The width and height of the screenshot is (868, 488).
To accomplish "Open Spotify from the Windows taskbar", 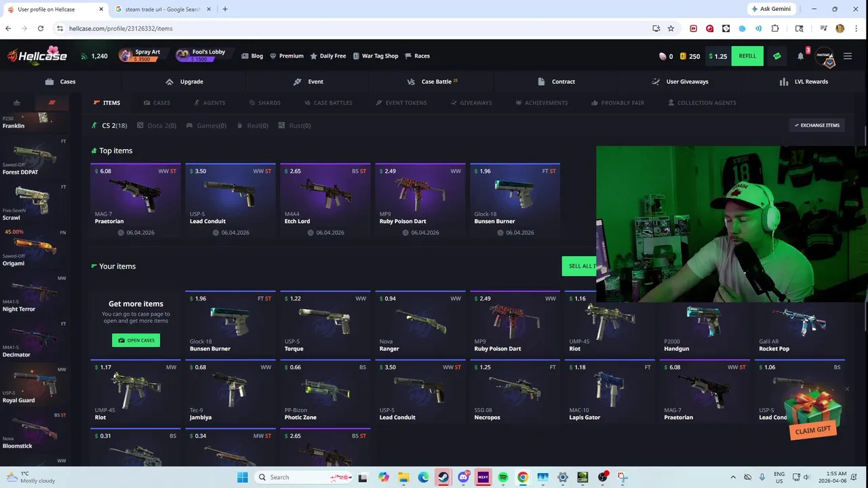I will pos(503,477).
